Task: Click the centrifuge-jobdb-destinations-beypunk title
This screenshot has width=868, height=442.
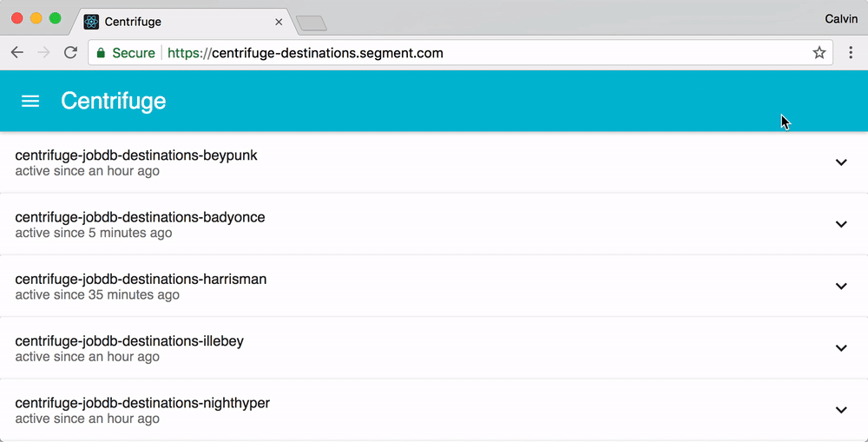Action: click(136, 155)
